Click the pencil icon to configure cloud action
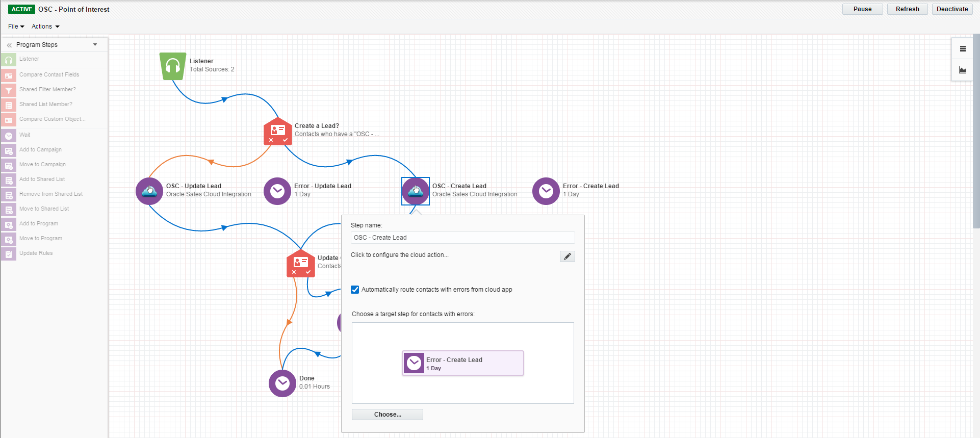 pyautogui.click(x=567, y=256)
